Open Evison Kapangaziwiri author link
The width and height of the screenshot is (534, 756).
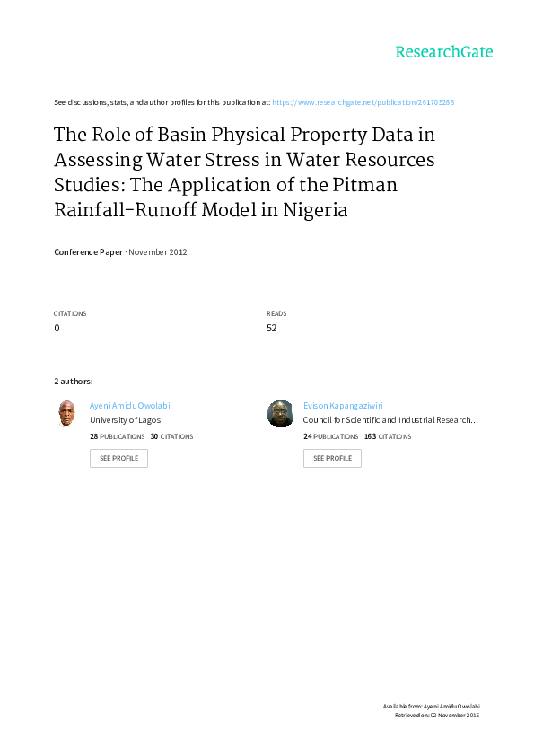click(x=343, y=406)
